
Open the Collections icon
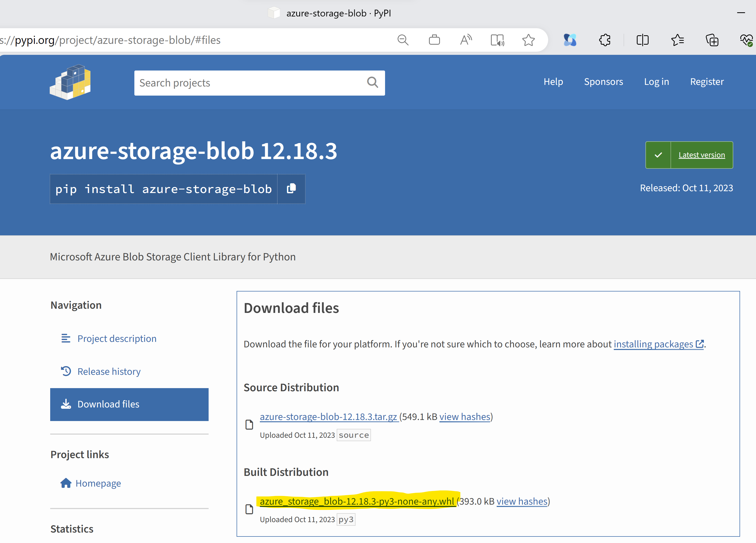tap(712, 40)
